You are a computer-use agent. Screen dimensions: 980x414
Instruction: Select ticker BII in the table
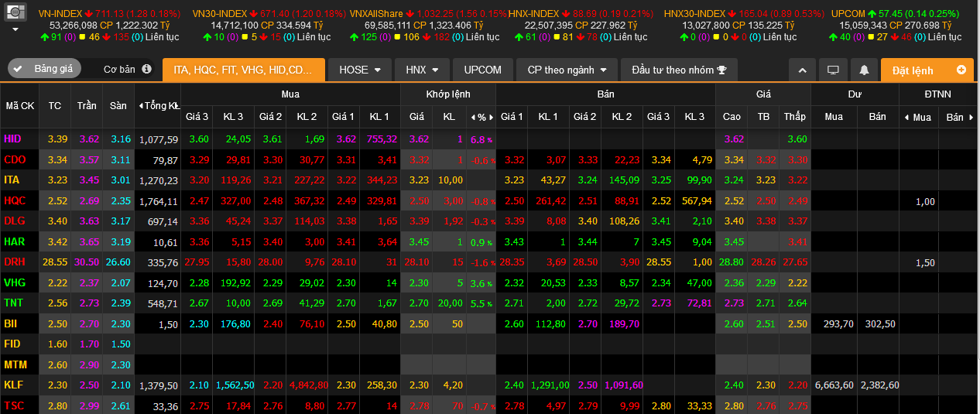coord(10,323)
